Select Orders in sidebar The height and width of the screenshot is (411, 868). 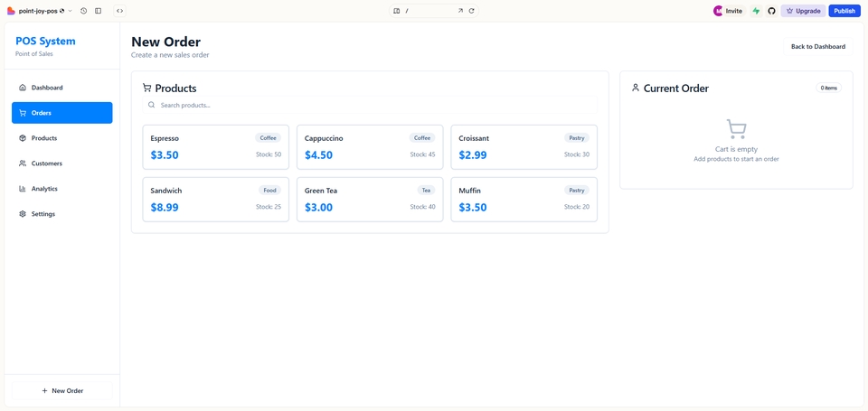pos(62,113)
